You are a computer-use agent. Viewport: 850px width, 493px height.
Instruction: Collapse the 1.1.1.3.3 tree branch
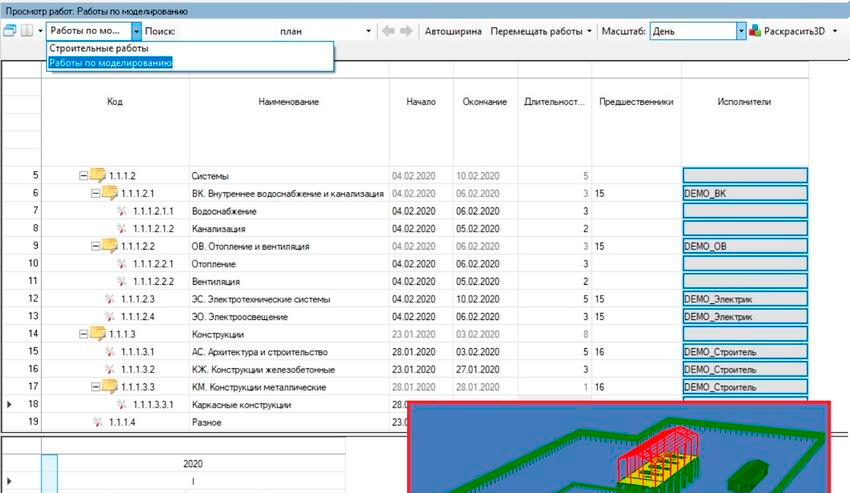[x=96, y=387]
